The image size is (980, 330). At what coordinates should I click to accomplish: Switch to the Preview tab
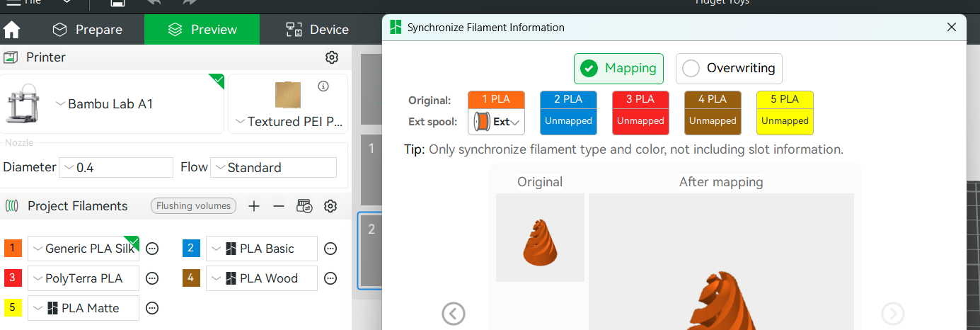[x=202, y=30]
